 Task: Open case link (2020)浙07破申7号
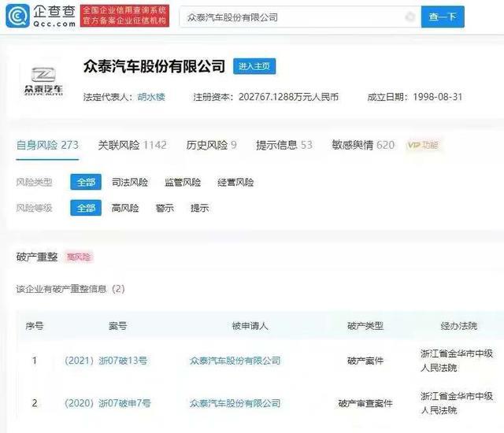coord(107,403)
